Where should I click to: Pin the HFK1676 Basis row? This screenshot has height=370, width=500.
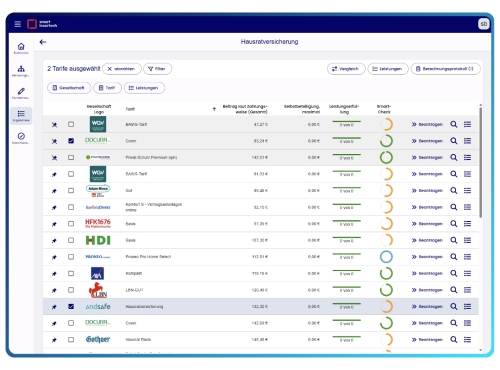click(x=54, y=224)
